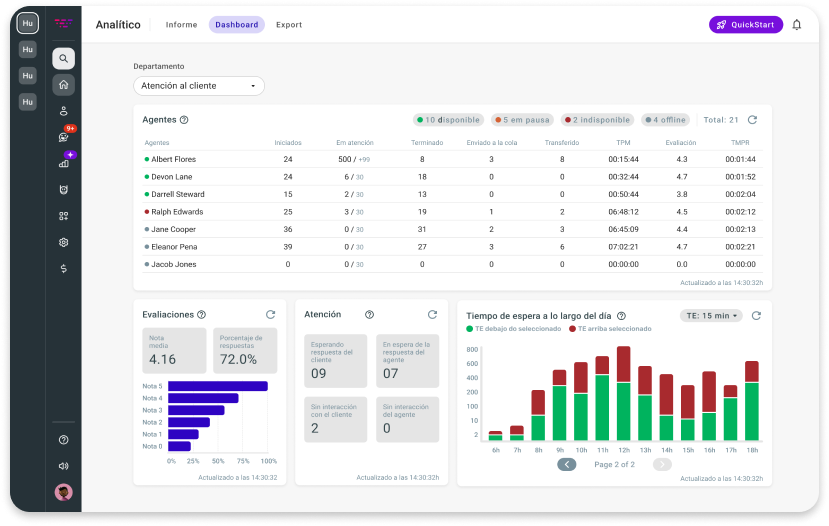829x526 pixels.
Task: Select the fourth Hu workspace
Action: (27, 101)
